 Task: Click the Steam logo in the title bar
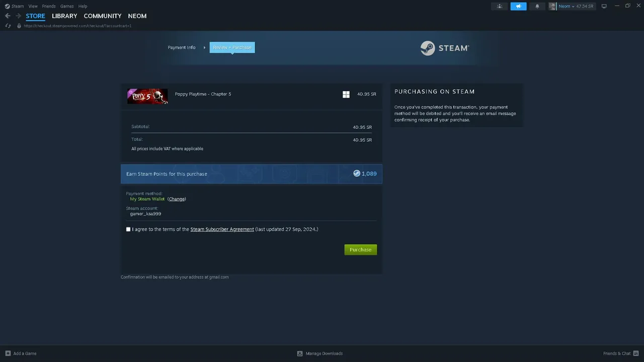click(7, 6)
